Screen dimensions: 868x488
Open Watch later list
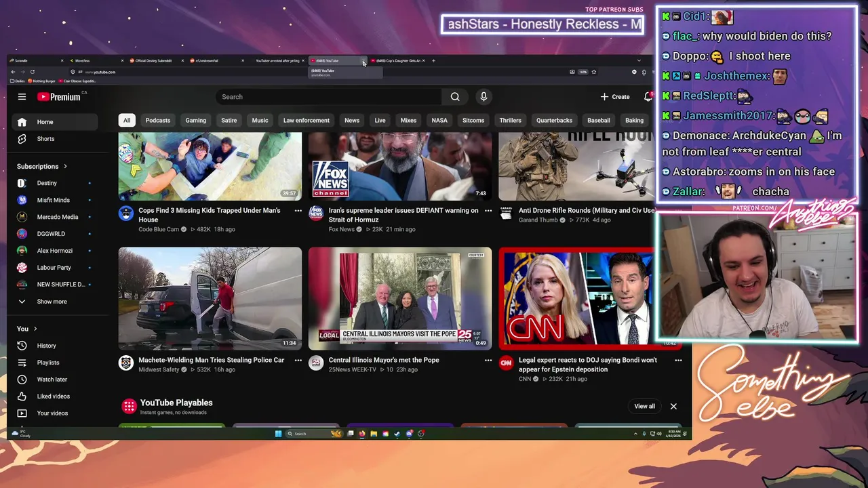point(55,380)
